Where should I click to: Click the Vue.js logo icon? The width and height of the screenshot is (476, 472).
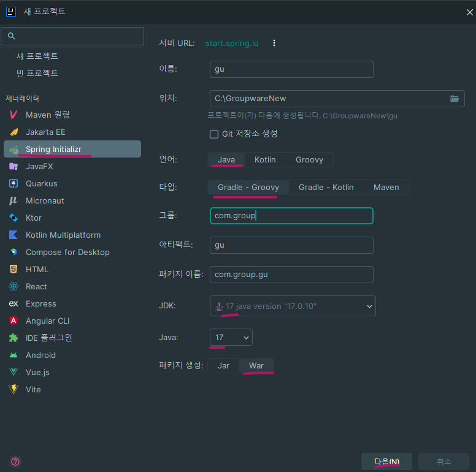(x=13, y=372)
